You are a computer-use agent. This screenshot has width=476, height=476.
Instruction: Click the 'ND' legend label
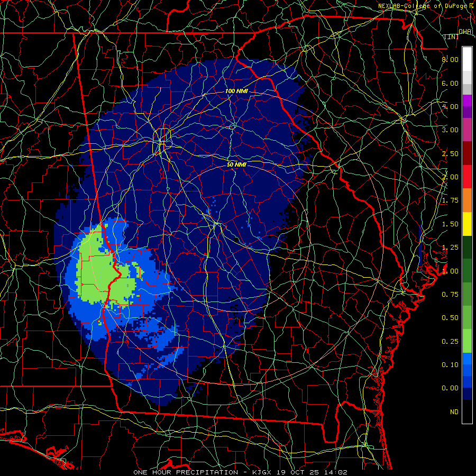click(454, 412)
